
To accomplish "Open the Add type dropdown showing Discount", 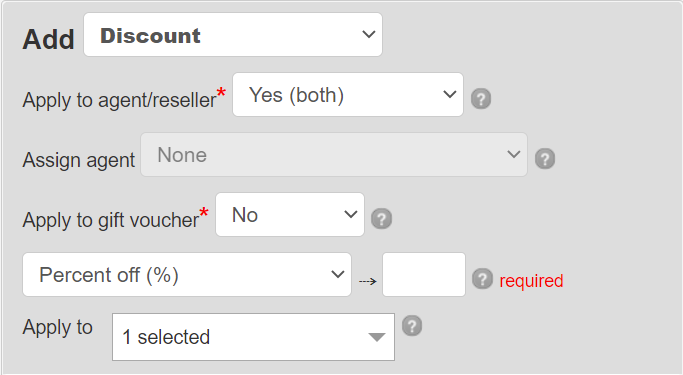I will coord(233,34).
